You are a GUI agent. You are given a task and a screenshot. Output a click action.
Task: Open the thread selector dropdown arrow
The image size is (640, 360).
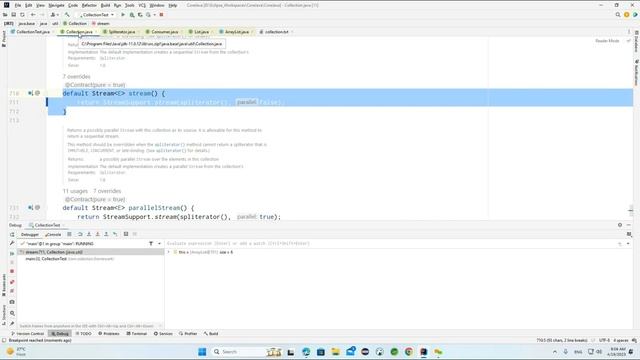(159, 244)
